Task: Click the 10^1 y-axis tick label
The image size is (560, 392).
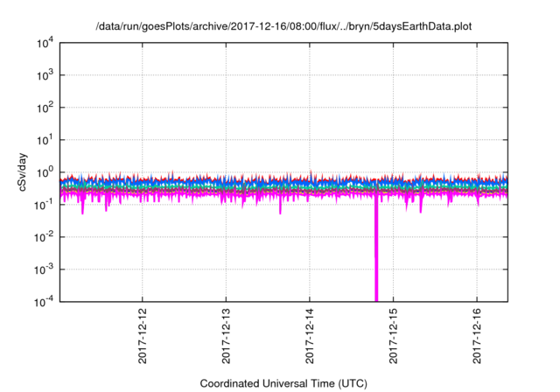Action: pos(45,140)
